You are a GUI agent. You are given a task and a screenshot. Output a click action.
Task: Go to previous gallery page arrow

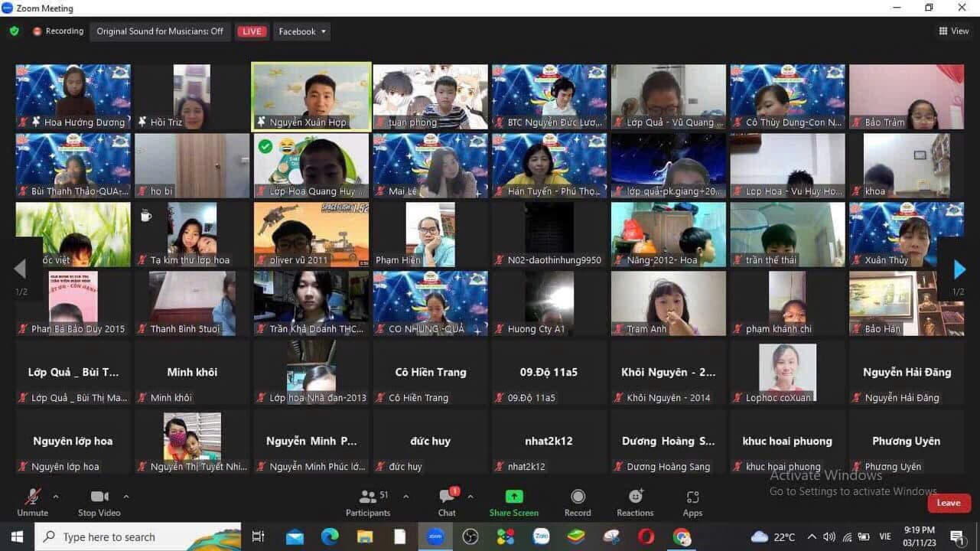pyautogui.click(x=21, y=269)
